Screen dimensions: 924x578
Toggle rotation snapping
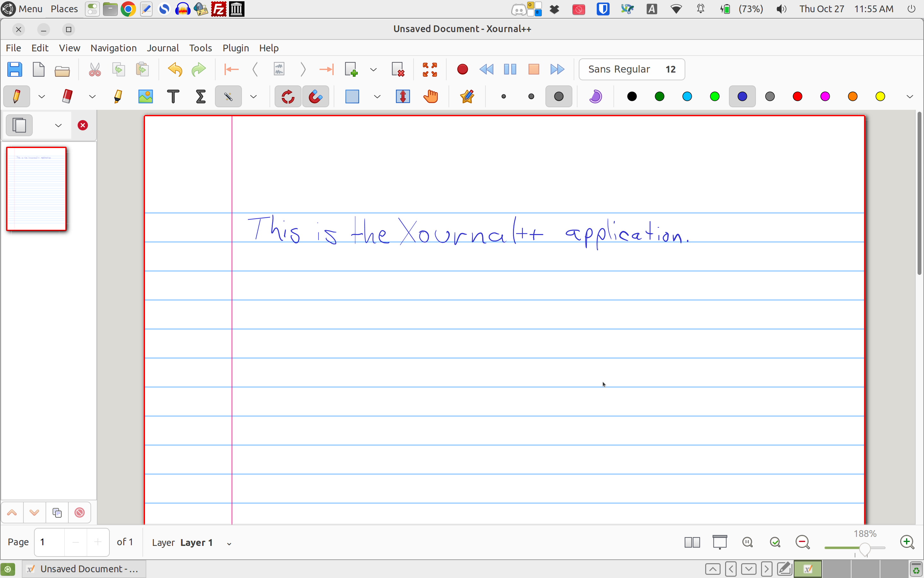[x=288, y=96]
